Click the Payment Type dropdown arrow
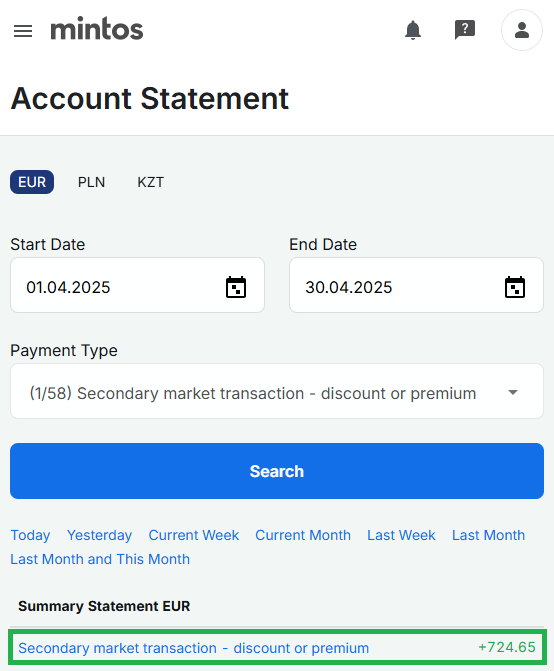The image size is (554, 671). pyautogui.click(x=513, y=392)
